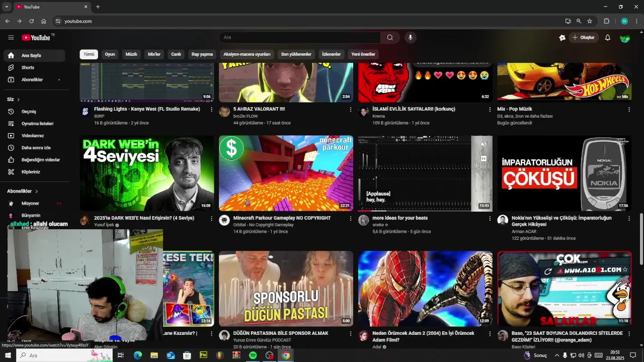This screenshot has width=644, height=362.
Task: Click the YouTube logo
Action: tap(36, 38)
